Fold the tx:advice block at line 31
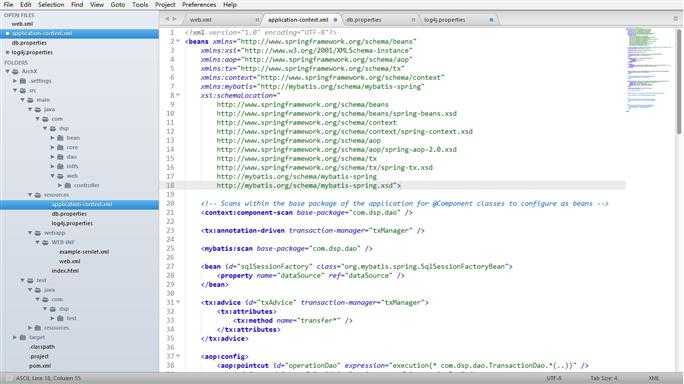This screenshot has width=684, height=384. [178, 302]
